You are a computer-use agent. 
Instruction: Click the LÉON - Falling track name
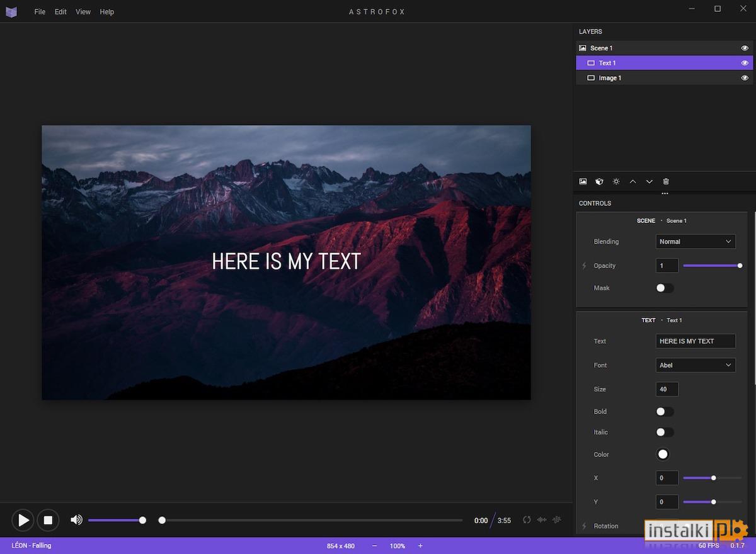pos(31,545)
